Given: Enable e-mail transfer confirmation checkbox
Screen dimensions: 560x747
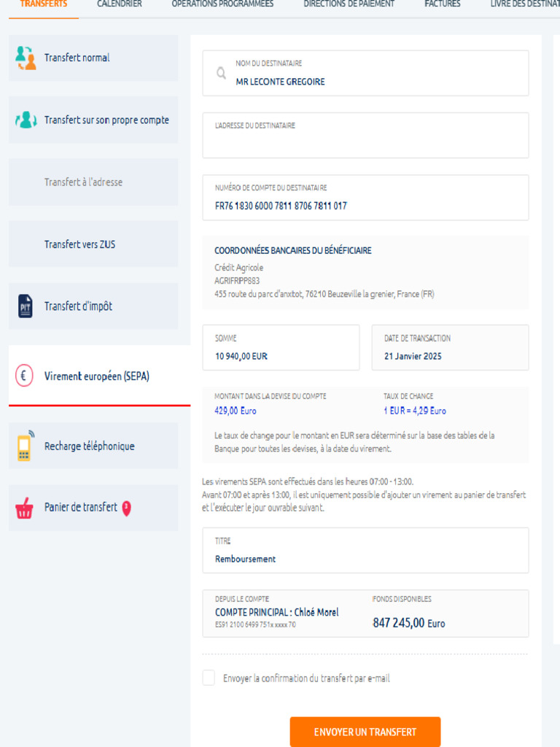Looking at the screenshot, I should pos(209,678).
